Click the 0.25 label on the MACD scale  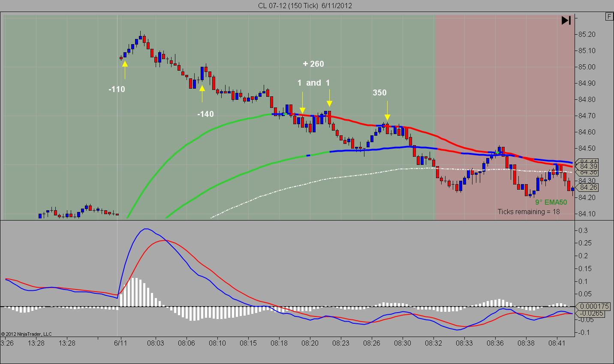[x=585, y=243]
